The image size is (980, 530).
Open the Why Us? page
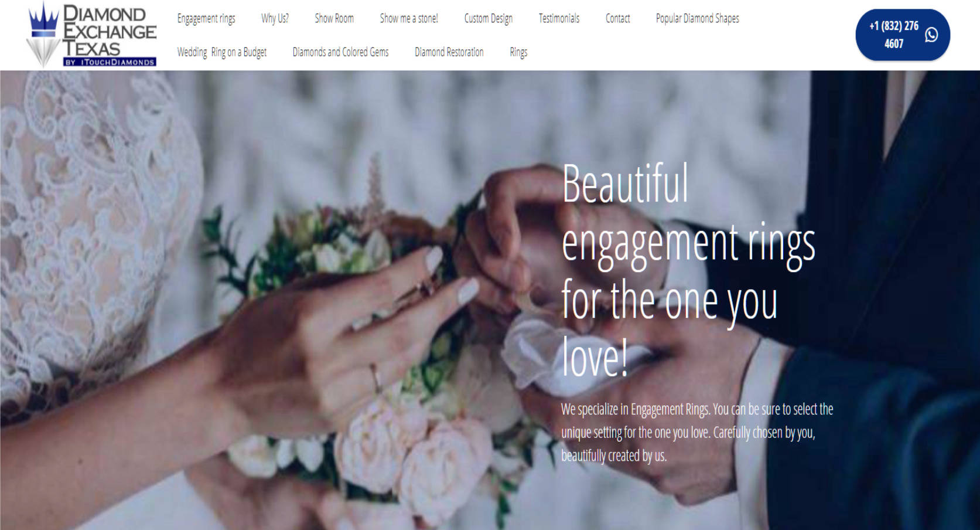point(275,19)
